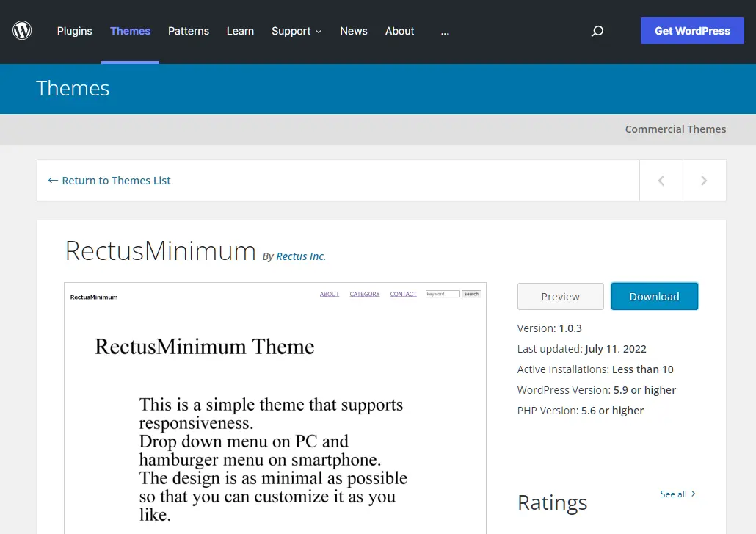Click the Version: 1.0.3 text
Viewport: 756px width, 534px height.
click(x=549, y=328)
